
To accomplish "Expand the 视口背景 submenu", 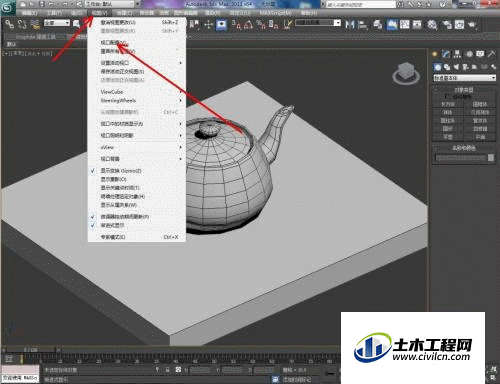I will [x=137, y=159].
